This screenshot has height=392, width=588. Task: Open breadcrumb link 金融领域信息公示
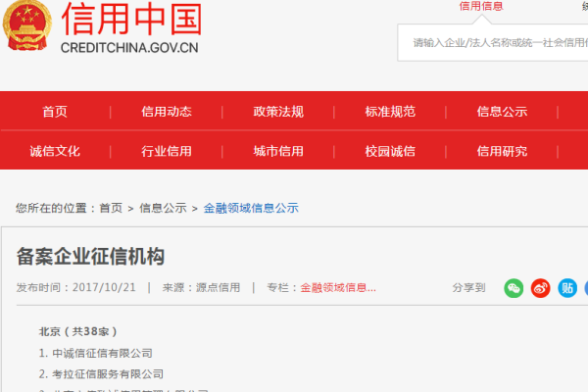pos(251,208)
